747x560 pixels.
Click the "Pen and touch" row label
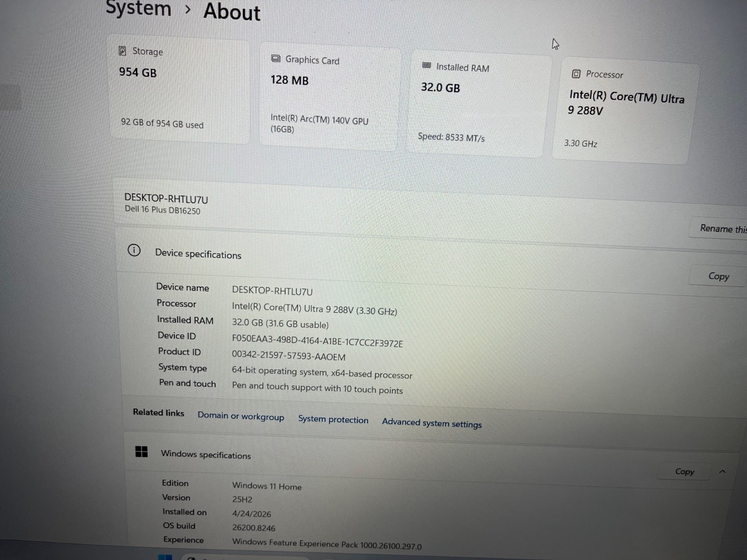pyautogui.click(x=187, y=383)
